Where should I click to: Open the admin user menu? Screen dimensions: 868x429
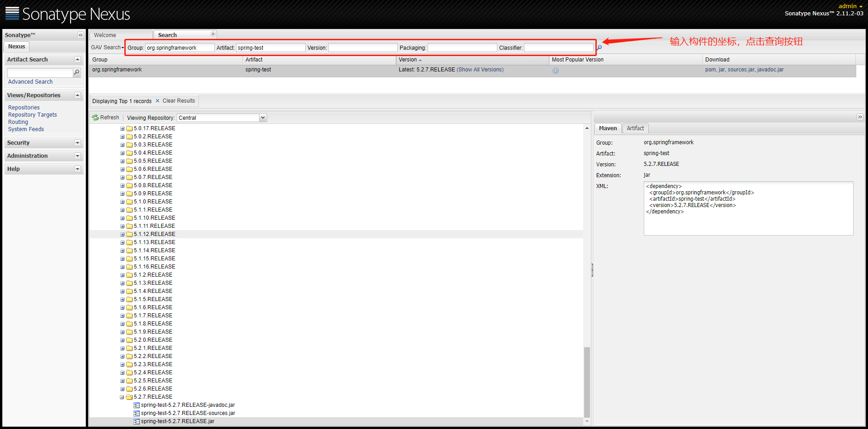(x=850, y=6)
